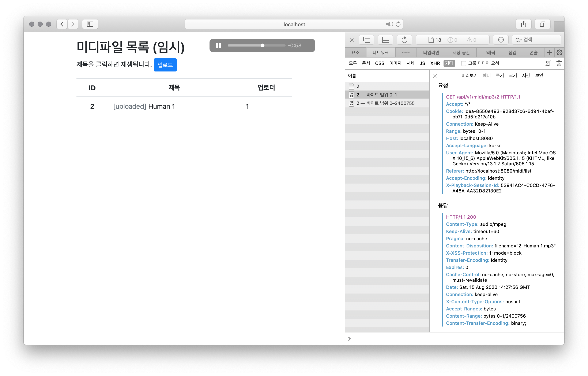
Task: Click the audio progress slider
Action: (256, 45)
